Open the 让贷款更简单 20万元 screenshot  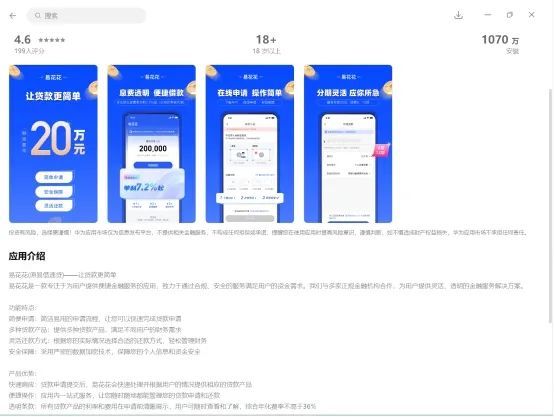53,143
